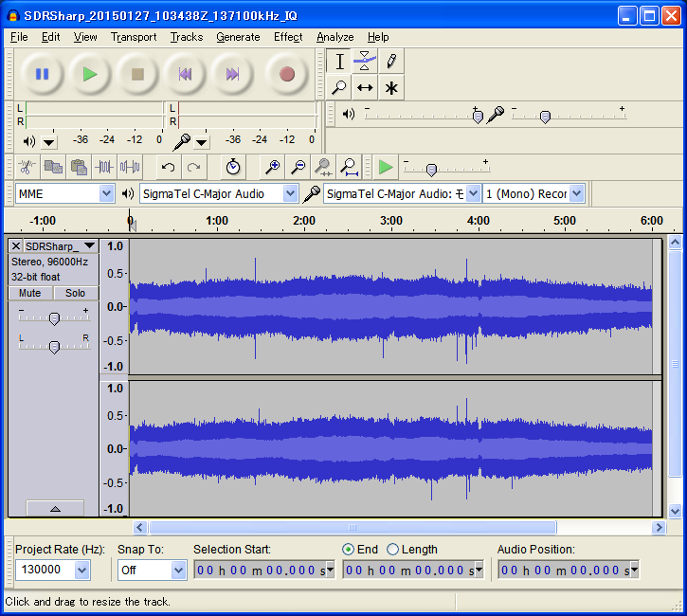Solo the SDRSharp track
Image resolution: width=687 pixels, height=616 pixels.
pos(76,293)
